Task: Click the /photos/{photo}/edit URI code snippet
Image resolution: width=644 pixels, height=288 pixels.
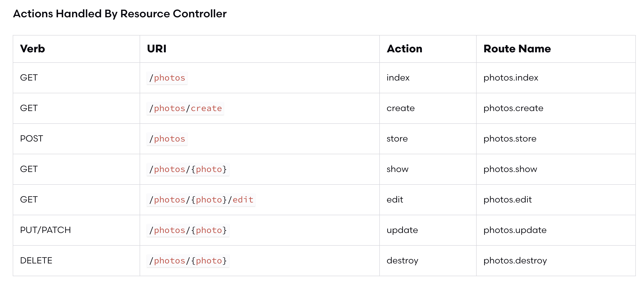Action: click(x=201, y=200)
